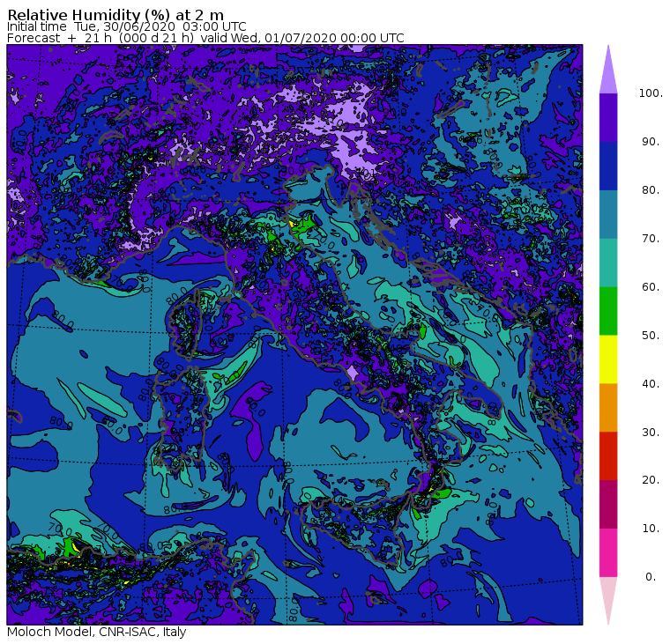The width and height of the screenshot is (670, 644).
Task: Click the maroon 10–20 legend band
Action: click(x=608, y=505)
